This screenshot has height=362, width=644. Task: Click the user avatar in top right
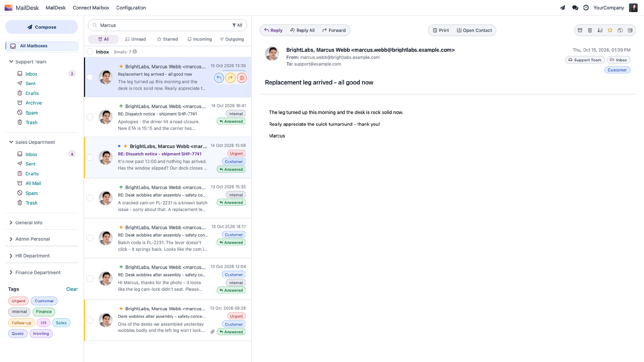coord(633,8)
